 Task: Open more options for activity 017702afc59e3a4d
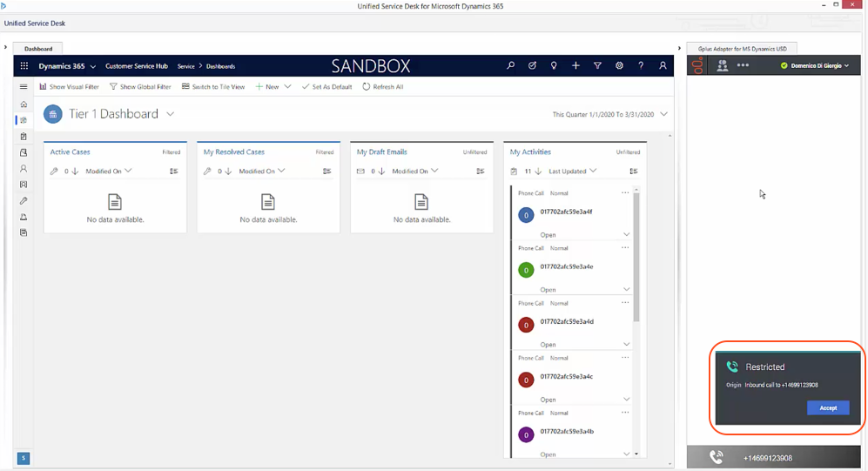(x=625, y=303)
